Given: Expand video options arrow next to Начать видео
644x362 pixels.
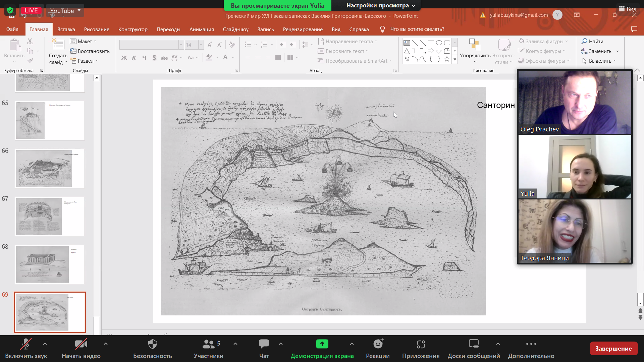Looking at the screenshot, I should (106, 344).
